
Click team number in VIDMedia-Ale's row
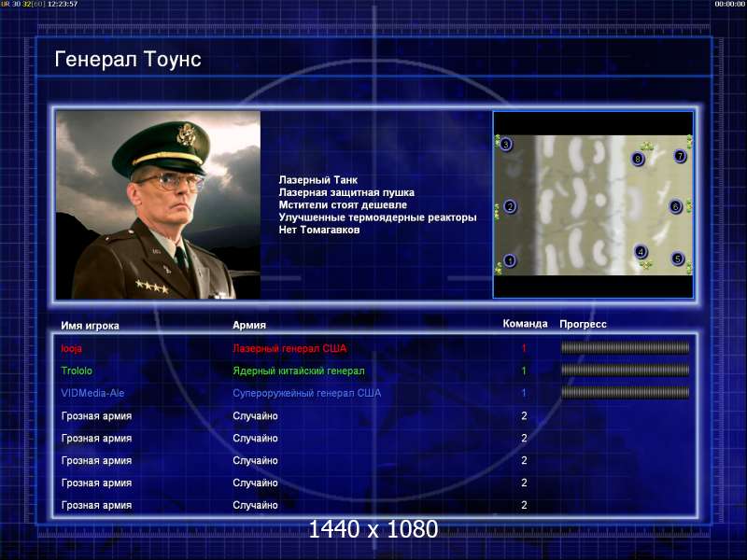pos(524,393)
